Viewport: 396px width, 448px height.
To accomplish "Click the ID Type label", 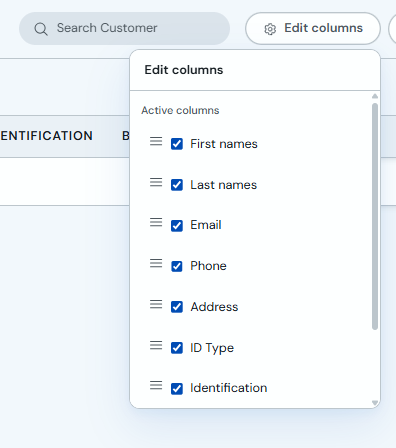I will coord(212,348).
